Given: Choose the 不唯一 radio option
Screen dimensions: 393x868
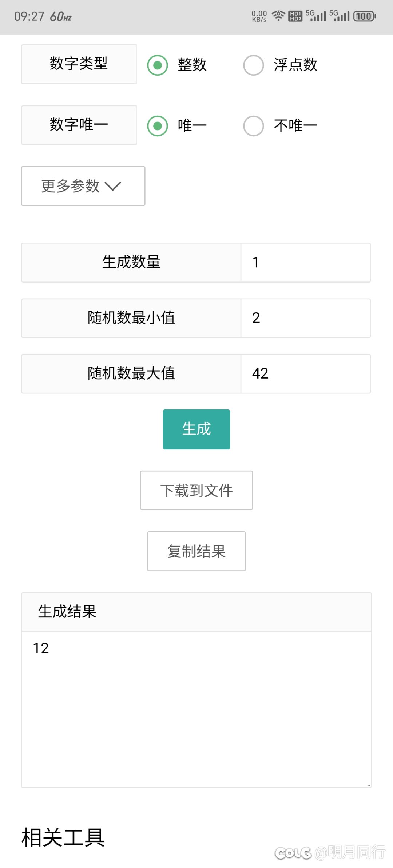Looking at the screenshot, I should tap(254, 126).
